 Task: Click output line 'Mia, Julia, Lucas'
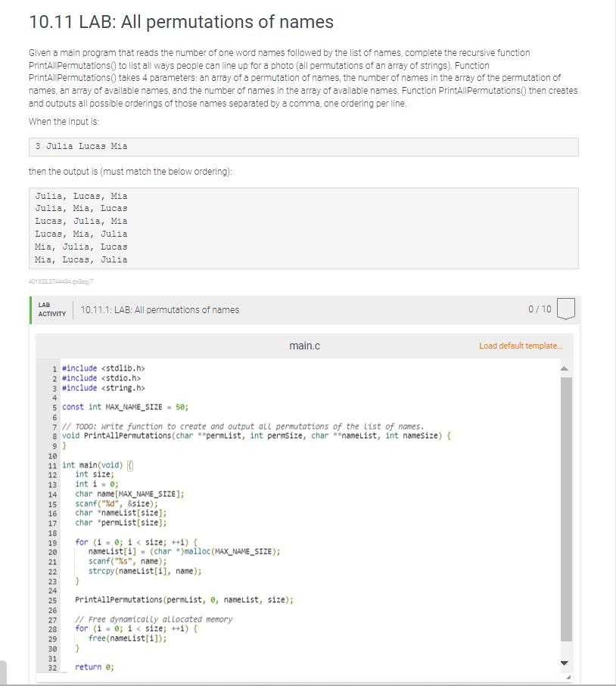(82, 247)
